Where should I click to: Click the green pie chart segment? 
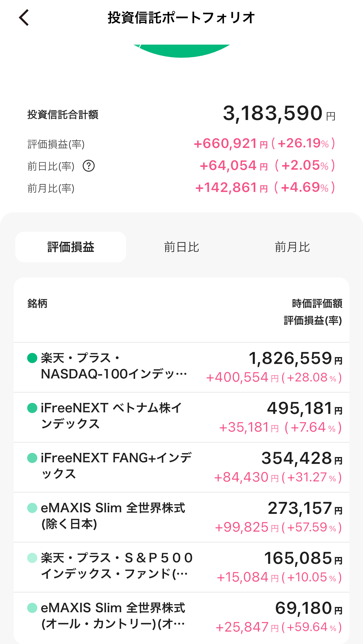coord(181,51)
